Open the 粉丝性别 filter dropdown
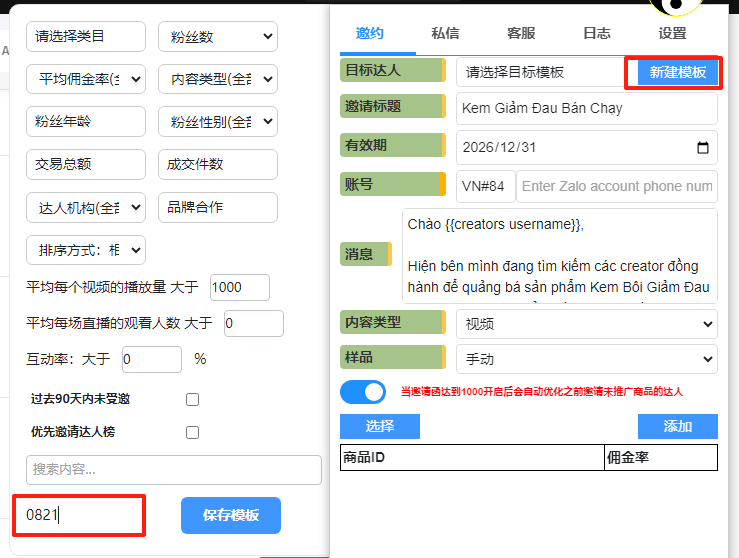The image size is (739, 558). [217, 122]
